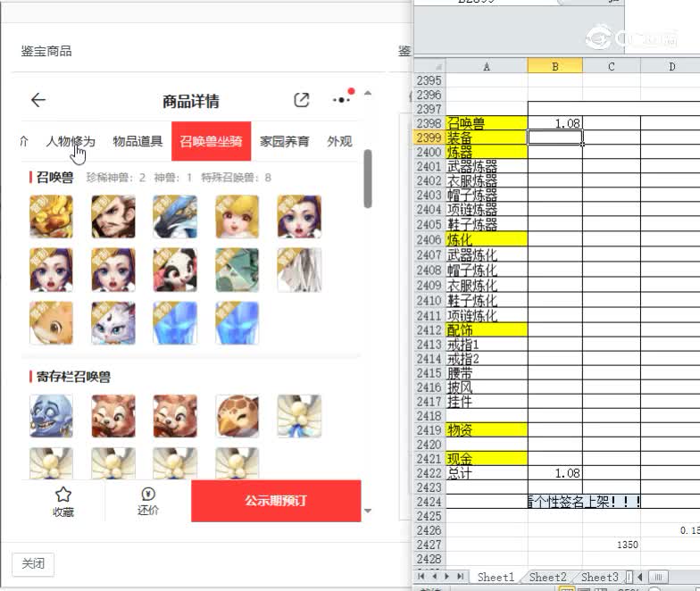700x591 pixels.
Task: Select the 武器炼器 cell
Action: pyautogui.click(x=487, y=166)
